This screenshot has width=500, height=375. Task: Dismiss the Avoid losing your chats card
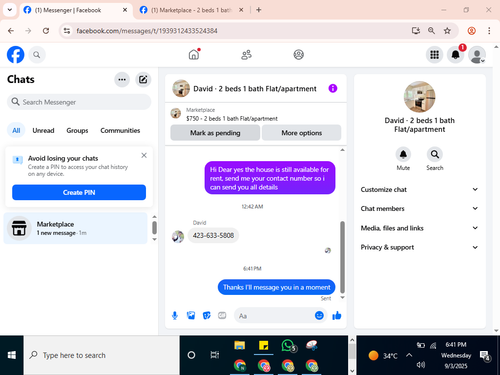144,155
